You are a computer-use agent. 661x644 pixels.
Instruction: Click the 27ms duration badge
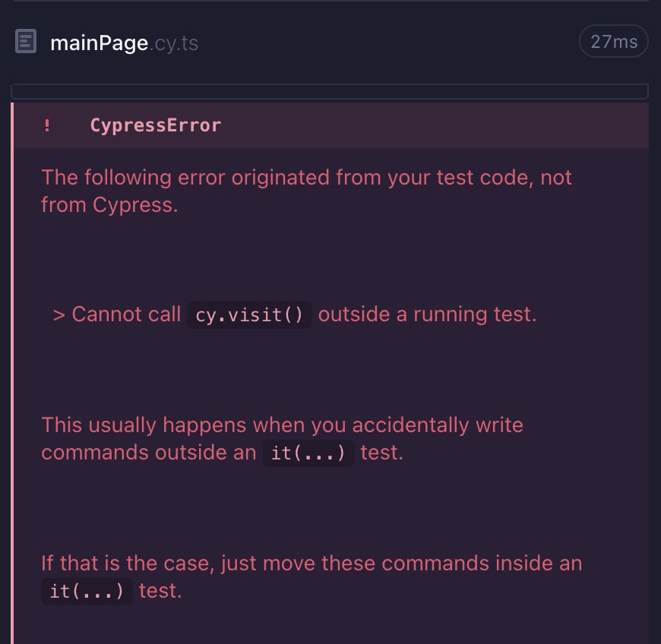point(613,41)
